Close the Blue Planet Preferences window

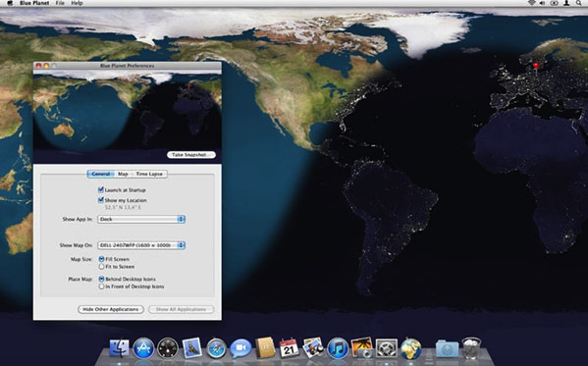[38, 66]
